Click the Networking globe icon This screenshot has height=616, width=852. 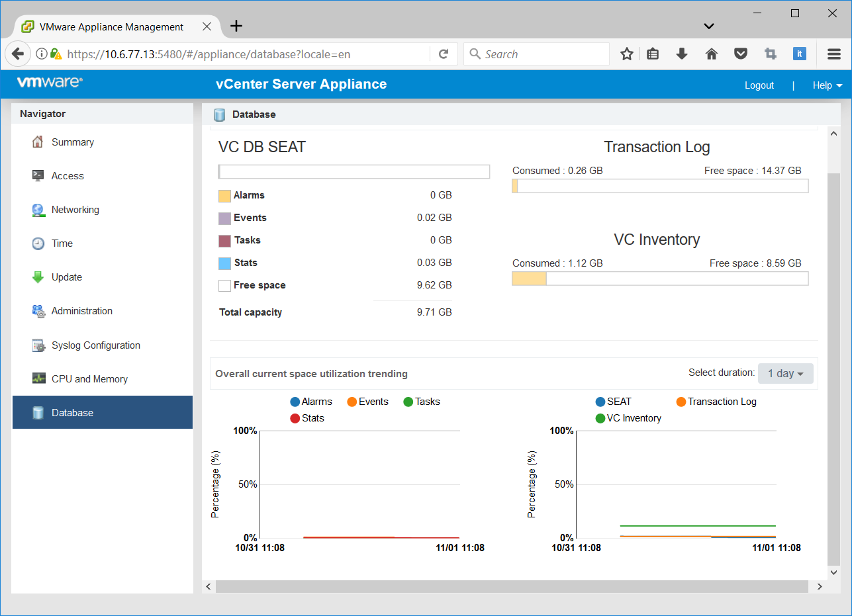pos(38,210)
